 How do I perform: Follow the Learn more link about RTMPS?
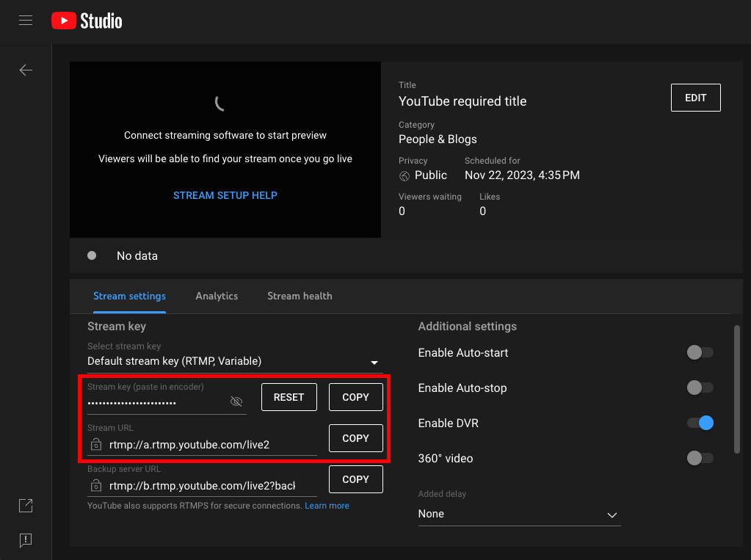click(327, 506)
